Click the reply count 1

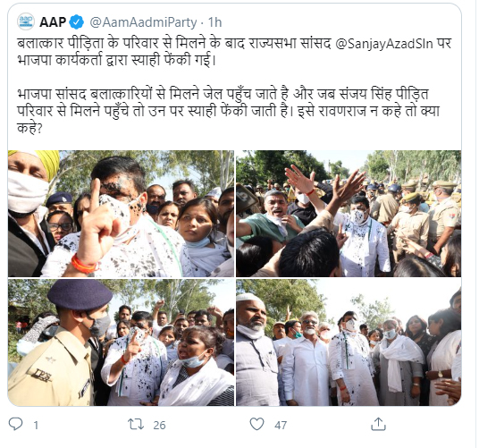pos(36,425)
